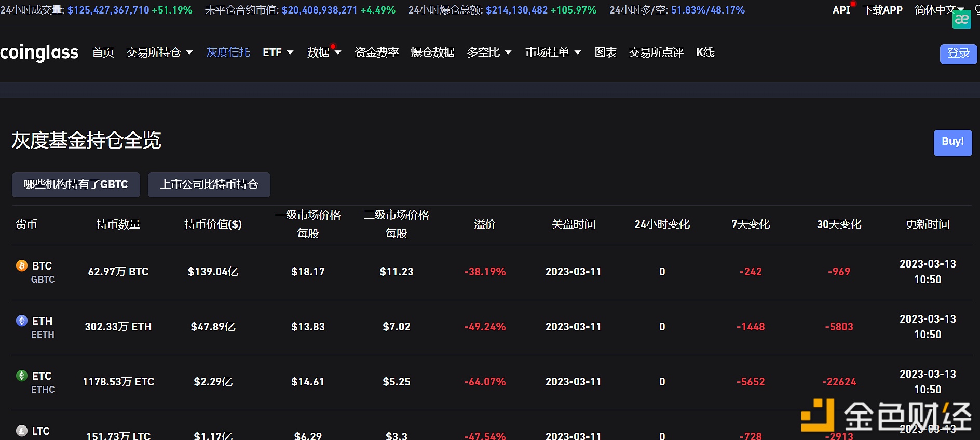Click the 30天变化 column header
The width and height of the screenshot is (980, 440).
(839, 224)
